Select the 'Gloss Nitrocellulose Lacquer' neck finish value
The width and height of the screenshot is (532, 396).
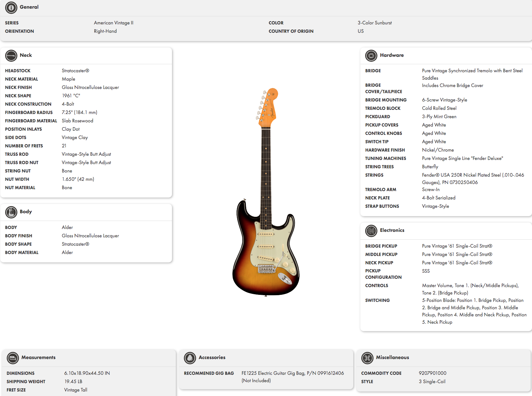(90, 87)
